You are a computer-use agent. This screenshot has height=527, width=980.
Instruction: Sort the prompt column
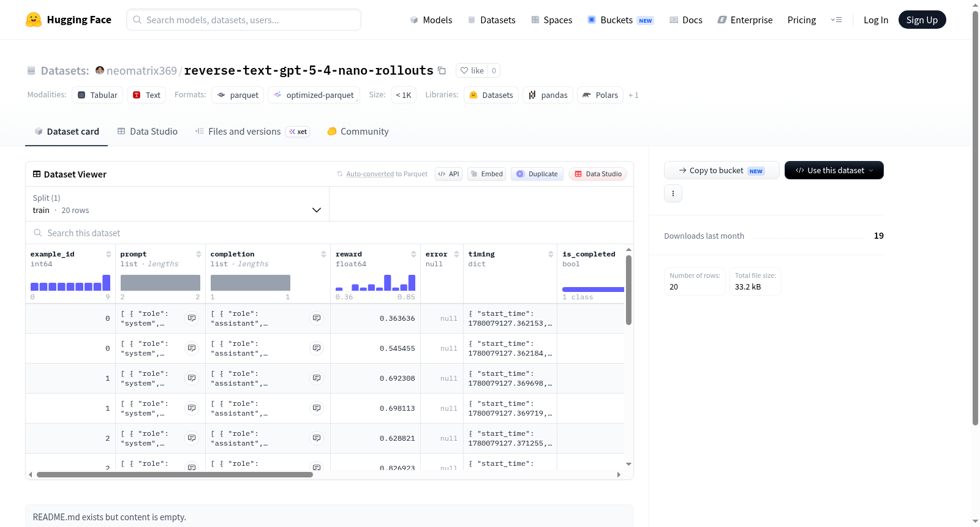tap(198, 254)
